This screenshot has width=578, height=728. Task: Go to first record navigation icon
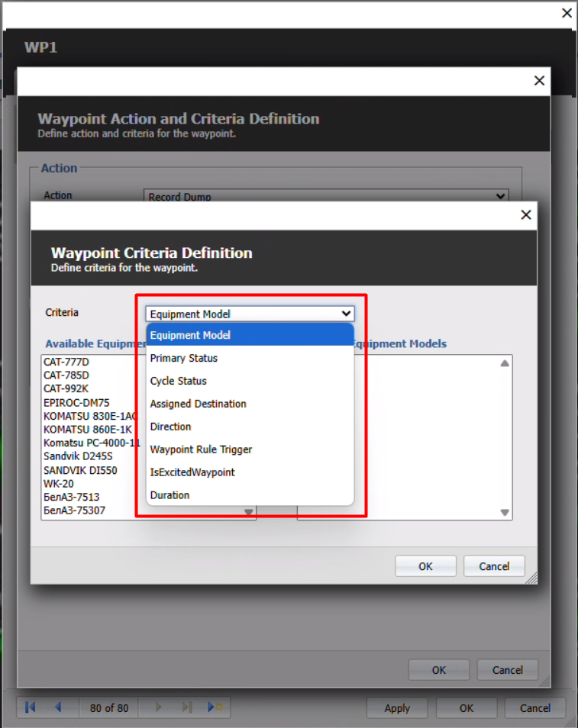pos(31,707)
